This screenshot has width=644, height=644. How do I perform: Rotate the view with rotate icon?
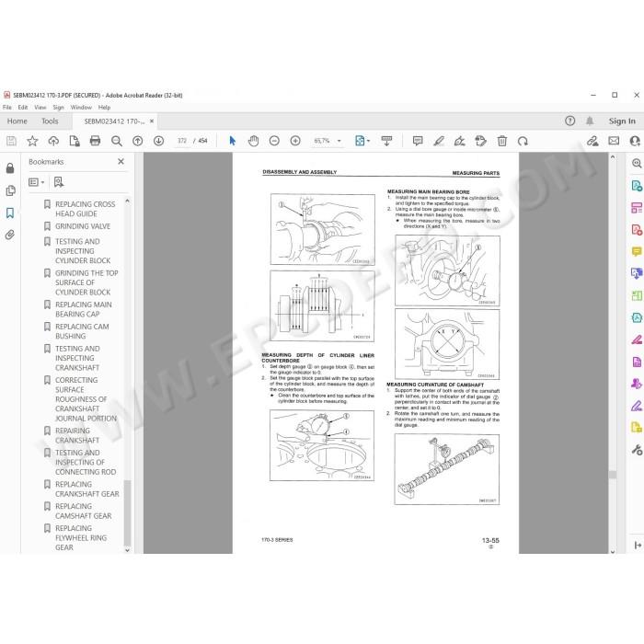(523, 142)
